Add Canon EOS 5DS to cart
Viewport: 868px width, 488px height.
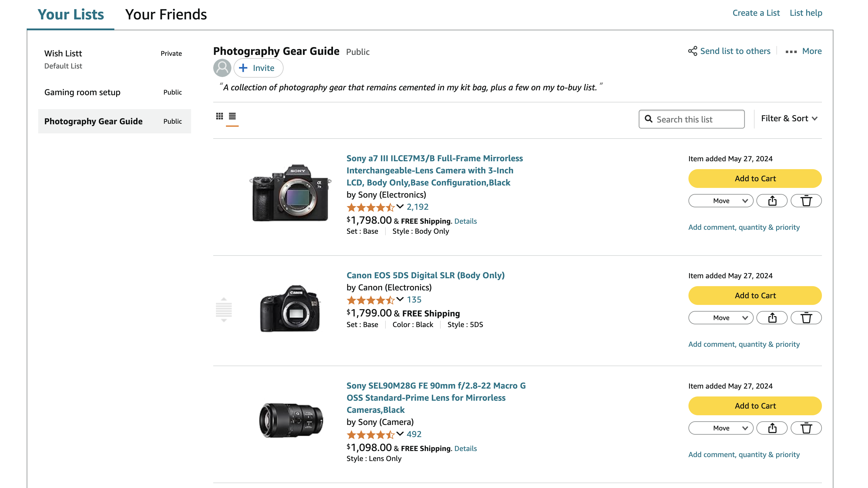coord(755,295)
